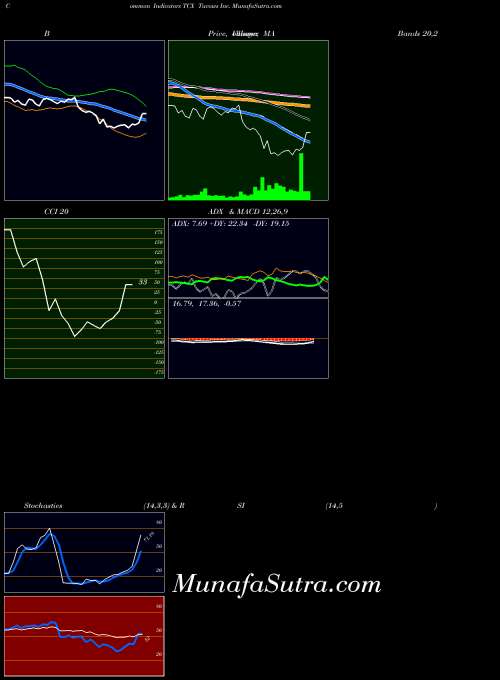The height and width of the screenshot is (680, 500).
Task: Click the MACD histogram chart panel
Action: click(x=248, y=338)
